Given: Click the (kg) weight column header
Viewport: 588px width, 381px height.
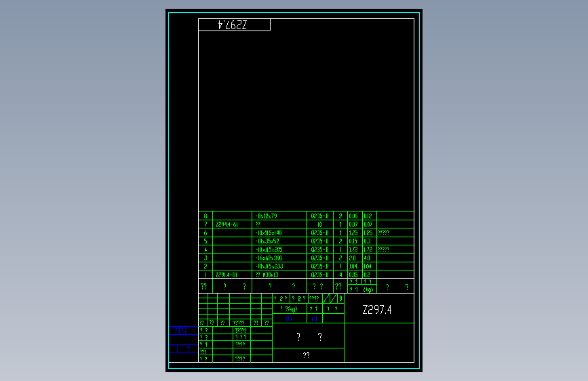Looking at the screenshot, I should coord(368,289).
